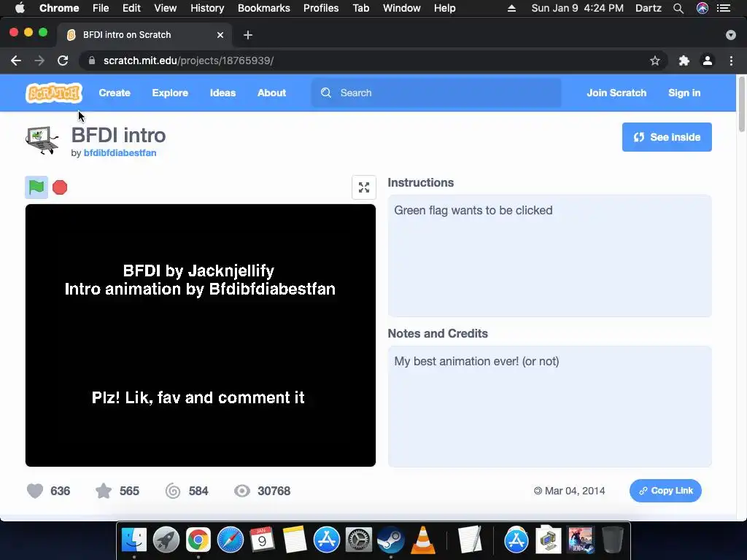Click Join Scratch

(616, 93)
